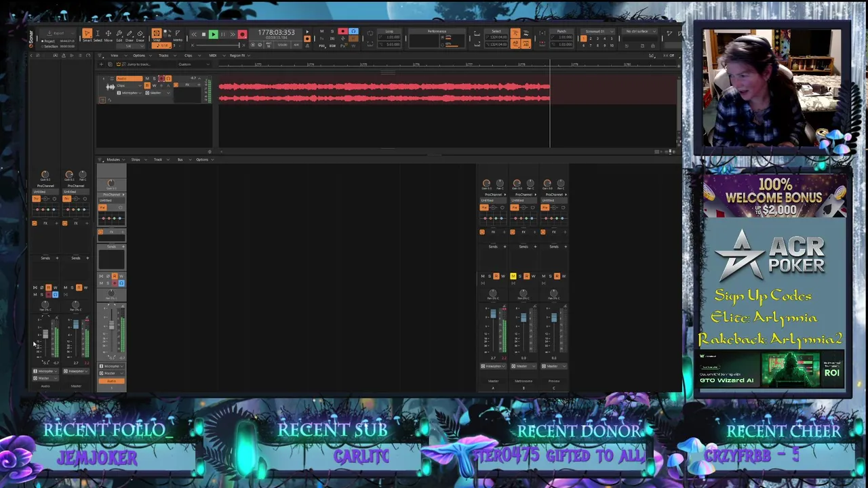The height and width of the screenshot is (488, 868).
Task: Stop playback in the transport
Action: click(203, 35)
